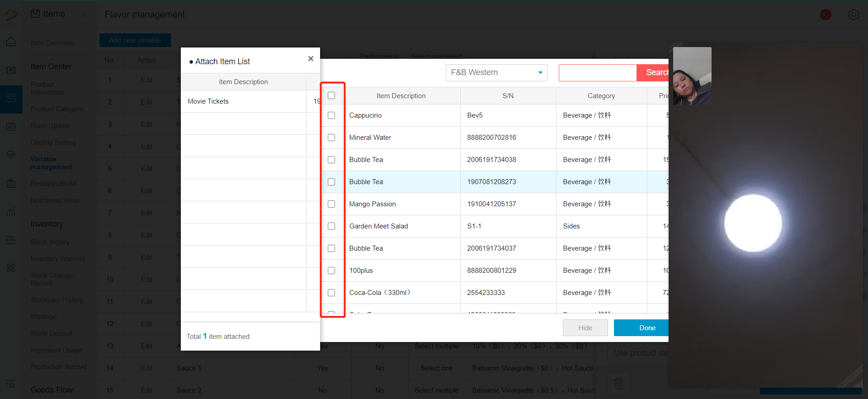Open Stocktake History menu item
868x399 pixels.
point(57,300)
